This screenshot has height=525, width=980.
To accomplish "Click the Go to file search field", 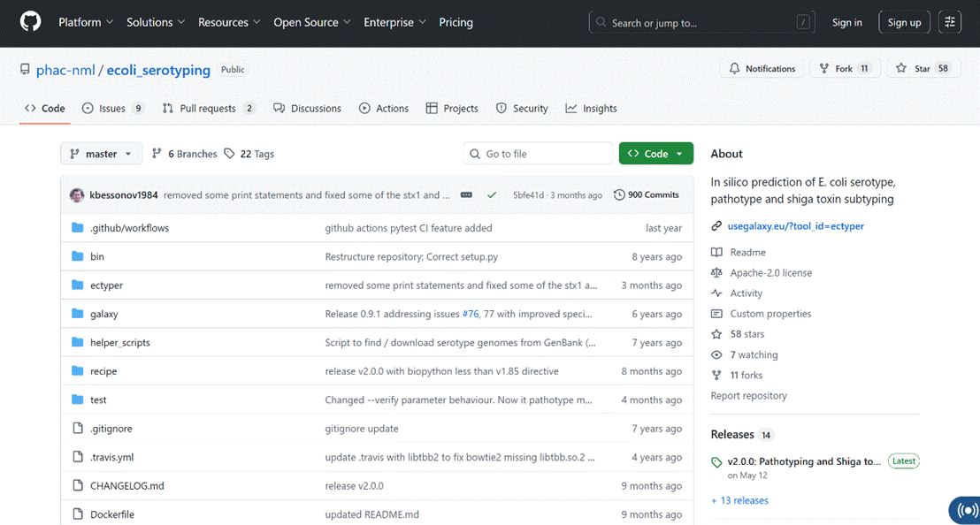I will pos(538,154).
